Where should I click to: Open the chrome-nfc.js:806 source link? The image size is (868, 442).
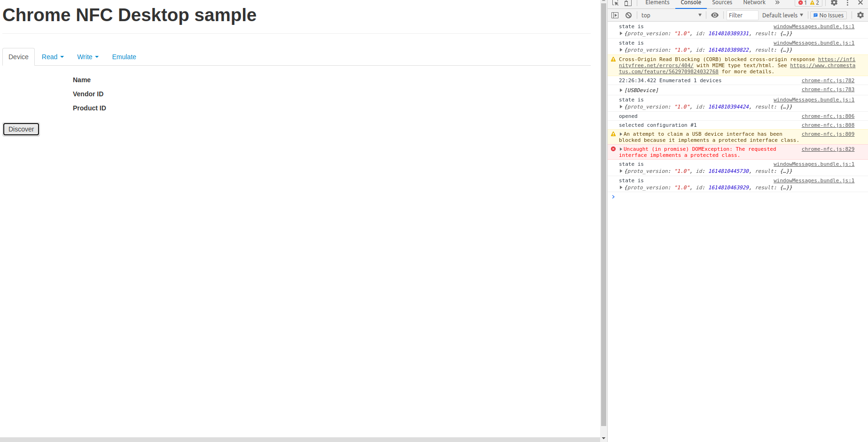828,116
